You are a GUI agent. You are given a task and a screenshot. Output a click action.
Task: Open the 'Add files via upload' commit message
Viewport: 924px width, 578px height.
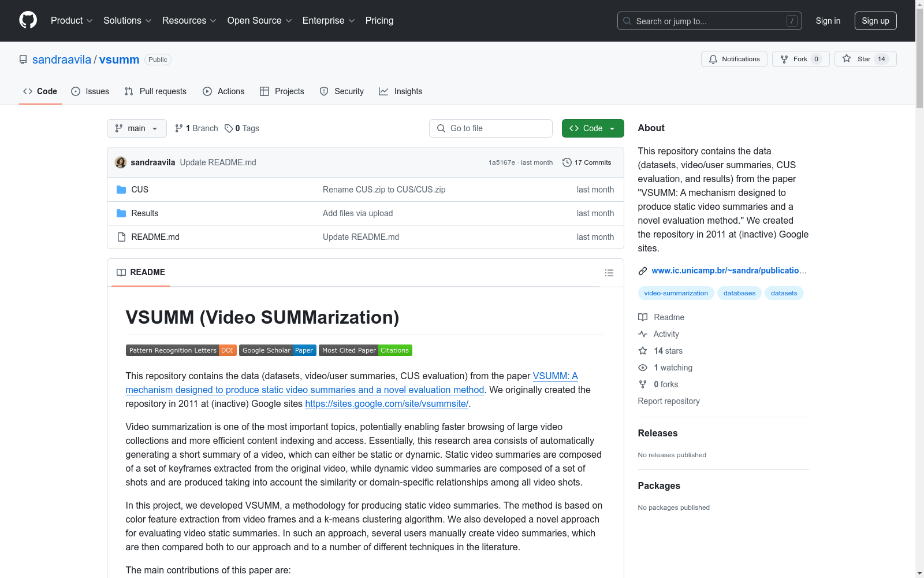click(358, 213)
